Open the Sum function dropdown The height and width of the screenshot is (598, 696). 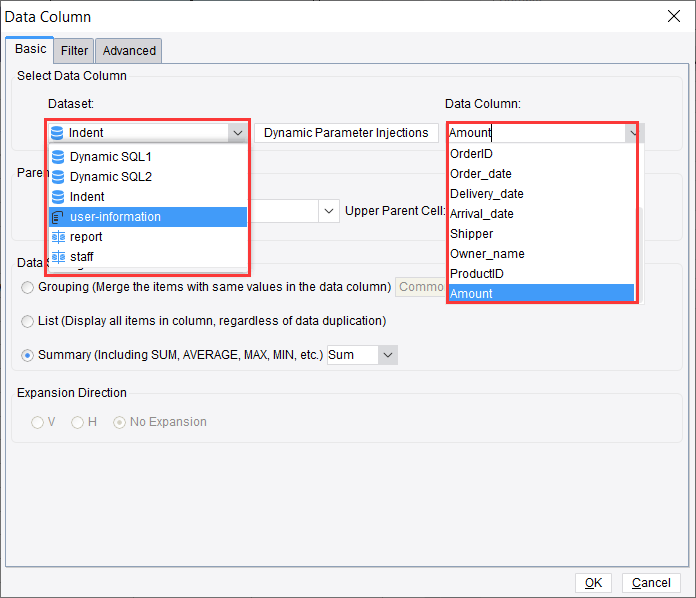[x=387, y=355]
